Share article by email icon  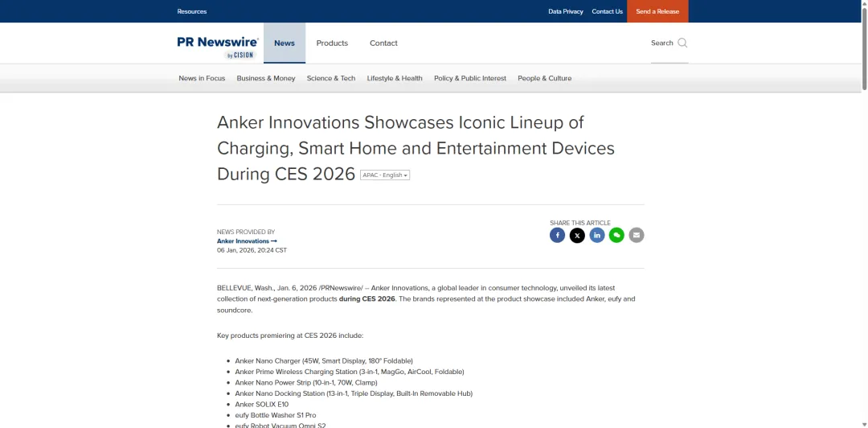click(x=637, y=235)
